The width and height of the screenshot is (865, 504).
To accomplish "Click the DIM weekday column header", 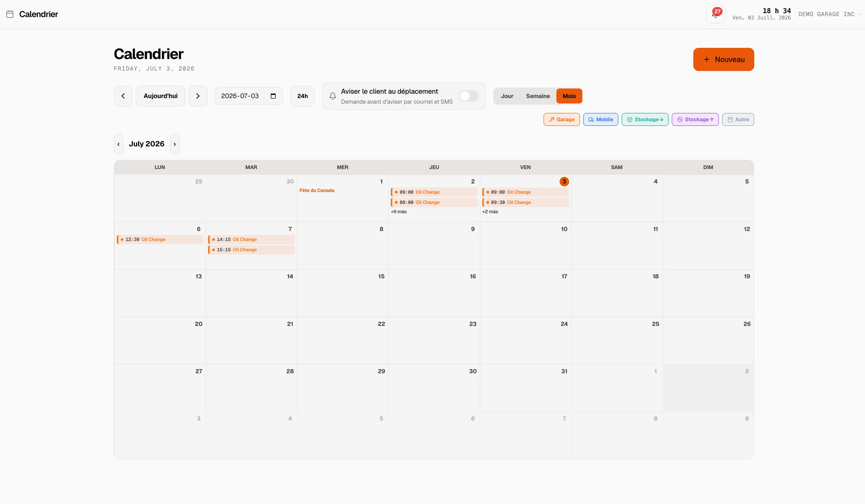I will tap(708, 167).
